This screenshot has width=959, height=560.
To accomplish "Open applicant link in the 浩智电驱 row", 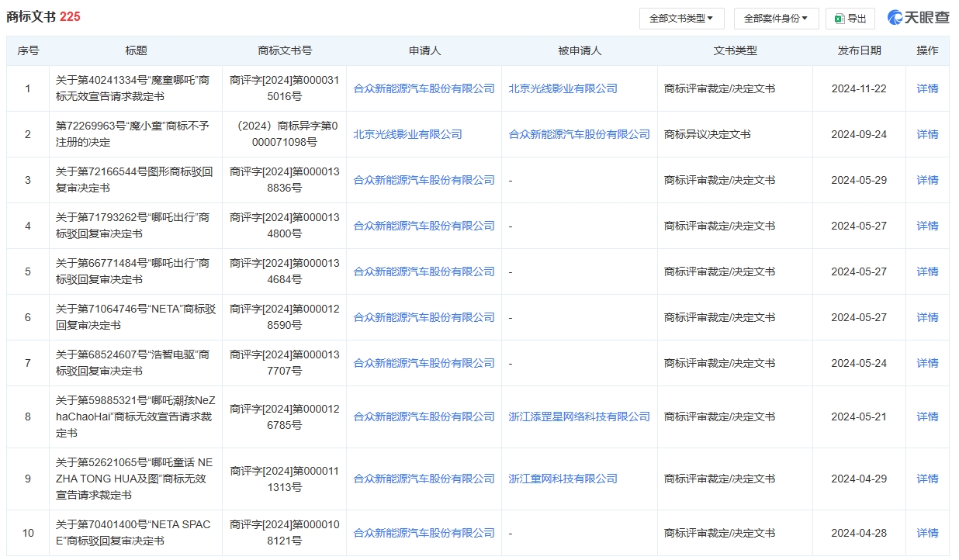I will 424,363.
